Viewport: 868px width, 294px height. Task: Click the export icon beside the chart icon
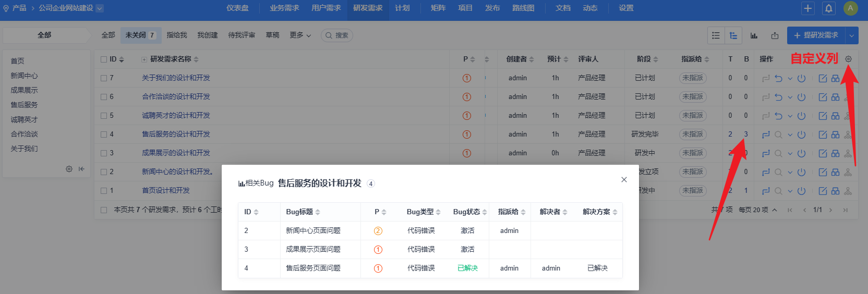click(x=775, y=35)
